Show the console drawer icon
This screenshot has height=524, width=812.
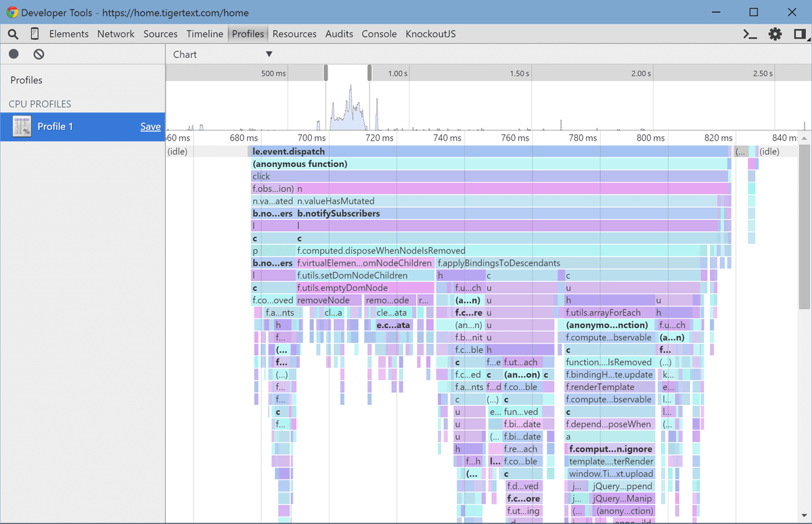tap(750, 34)
